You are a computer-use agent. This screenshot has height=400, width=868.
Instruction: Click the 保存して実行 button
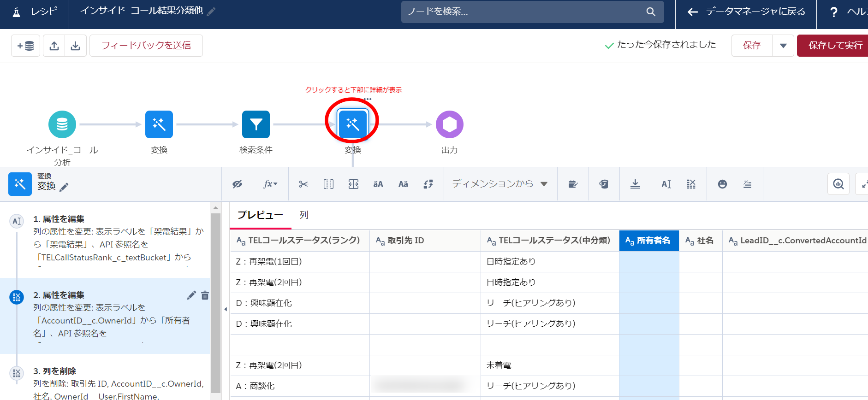(835, 46)
